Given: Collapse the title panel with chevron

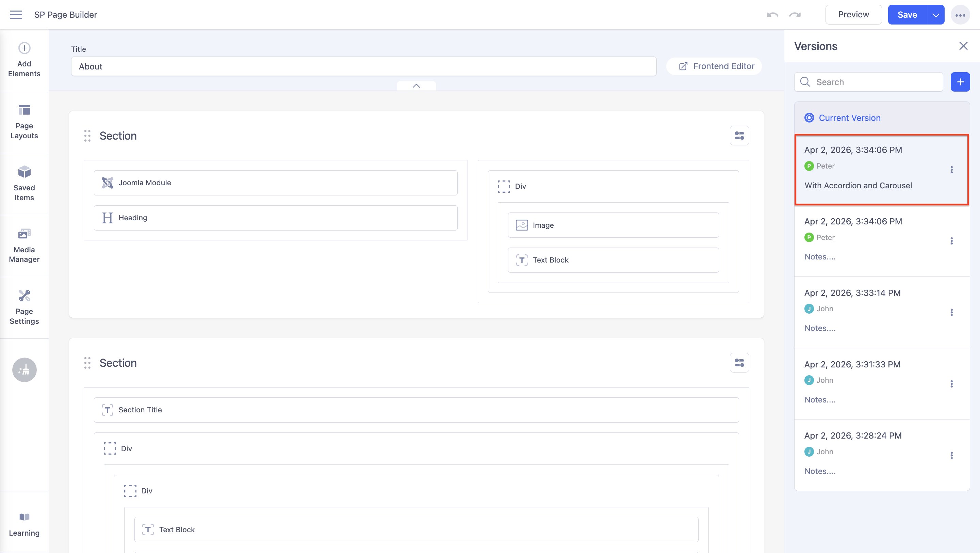Looking at the screenshot, I should [x=416, y=86].
